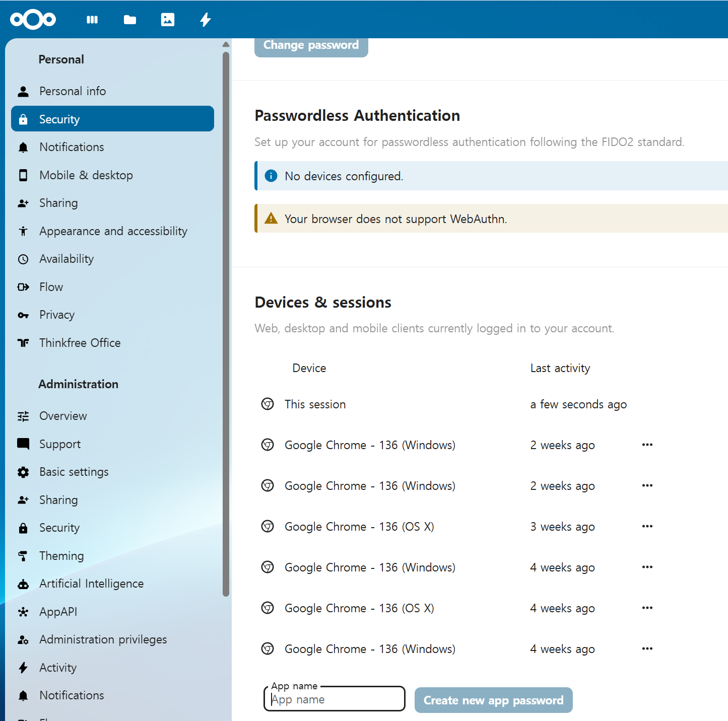This screenshot has width=728, height=721.
Task: Click the Notifications bell icon under Personal
Action: point(23,147)
